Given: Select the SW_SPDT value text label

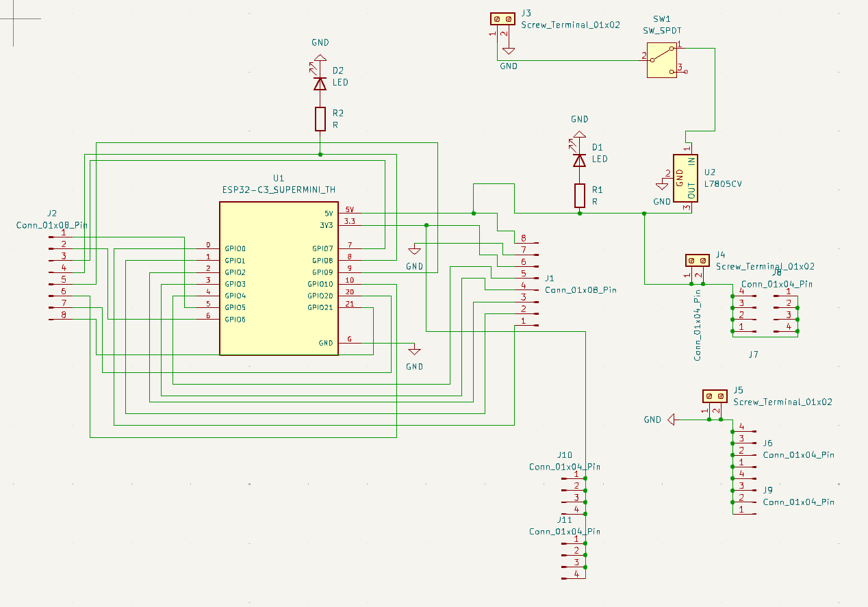Looking at the screenshot, I should (661, 31).
